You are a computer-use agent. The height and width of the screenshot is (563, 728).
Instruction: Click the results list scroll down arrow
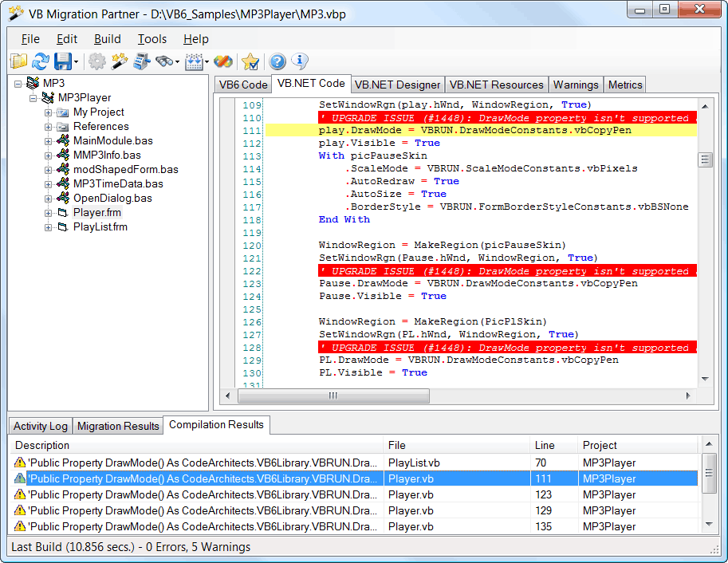(709, 524)
